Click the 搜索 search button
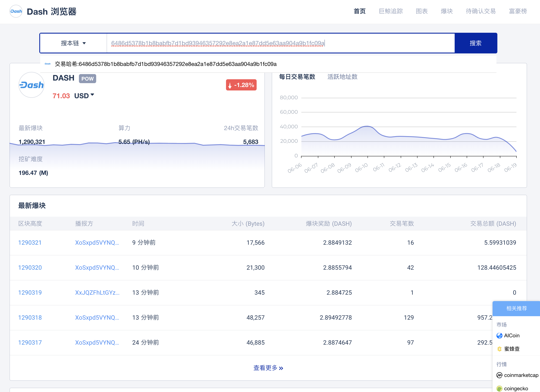Screen dimensions: 540x392 pyautogui.click(x=476, y=43)
